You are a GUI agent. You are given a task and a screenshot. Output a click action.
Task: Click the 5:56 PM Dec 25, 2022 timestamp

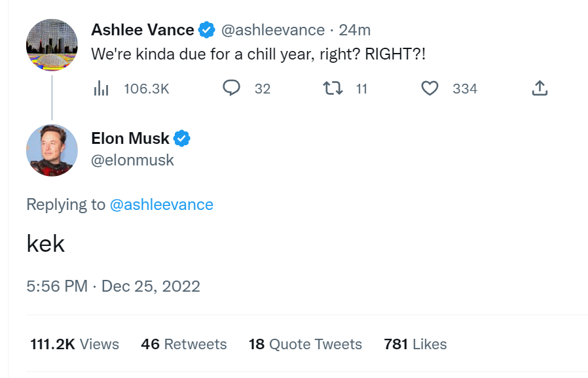pyautogui.click(x=113, y=286)
